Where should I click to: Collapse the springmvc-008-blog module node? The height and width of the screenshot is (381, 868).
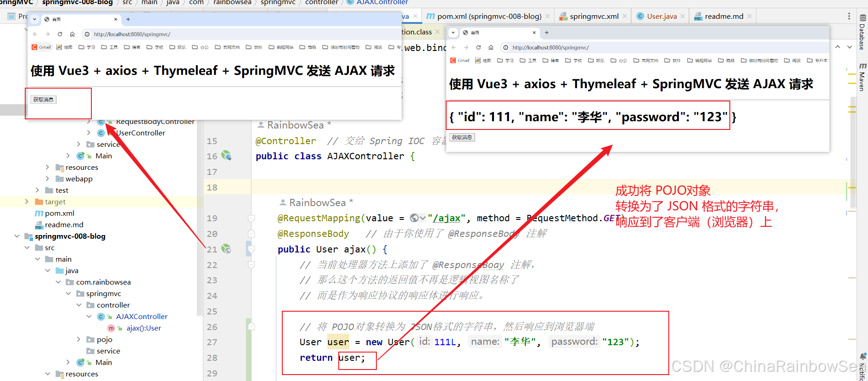click(x=17, y=236)
